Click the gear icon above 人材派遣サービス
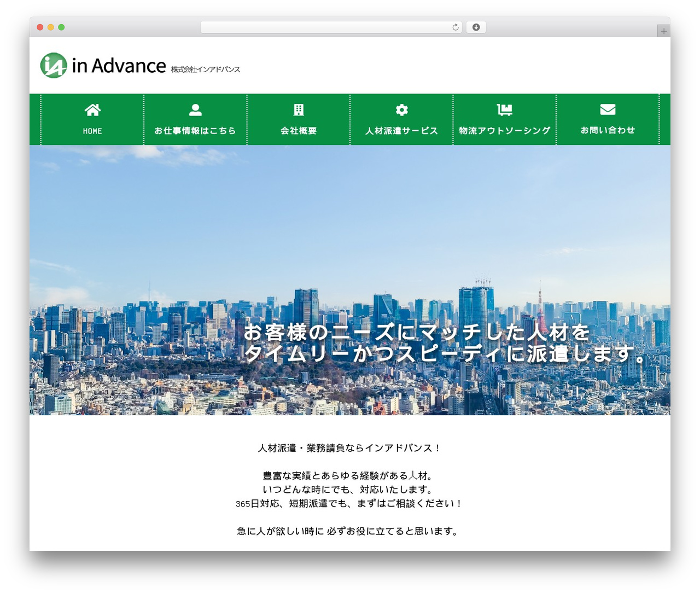 point(402,110)
